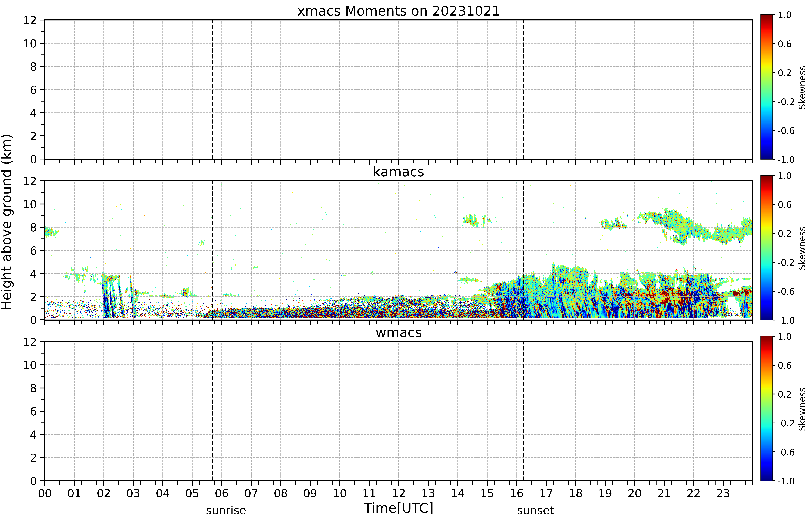Viewport: 812px width, 522px height.
Task: Click the top panel's Skewness colorbar
Action: [x=767, y=87]
